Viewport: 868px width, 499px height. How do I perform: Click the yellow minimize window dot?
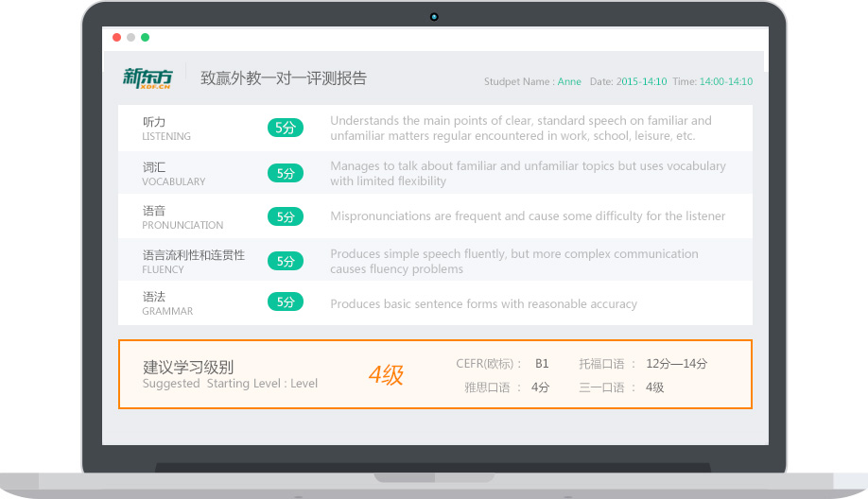click(130, 38)
